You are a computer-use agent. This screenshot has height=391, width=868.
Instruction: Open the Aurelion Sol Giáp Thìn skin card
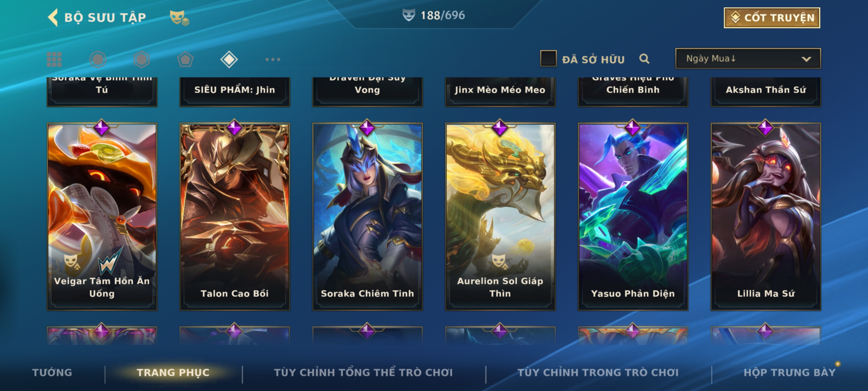(500, 216)
